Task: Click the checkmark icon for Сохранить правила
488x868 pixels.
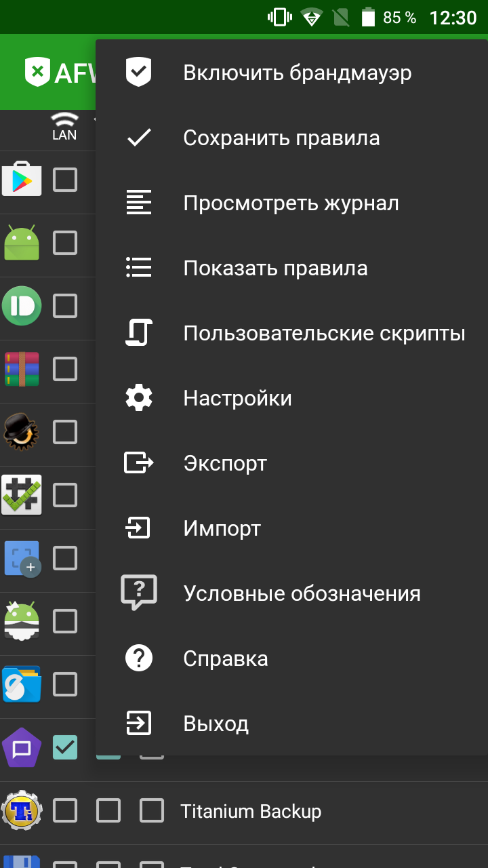Action: point(139,138)
